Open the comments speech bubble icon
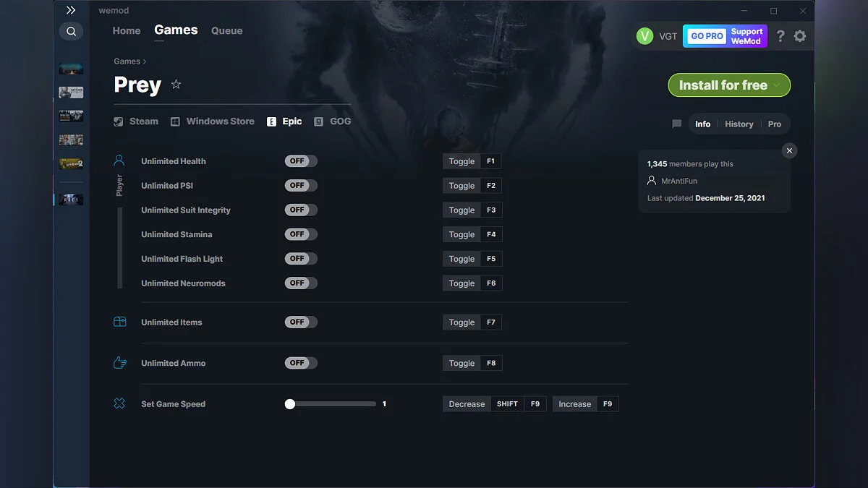Screen dimensions: 868x488 click(677, 124)
